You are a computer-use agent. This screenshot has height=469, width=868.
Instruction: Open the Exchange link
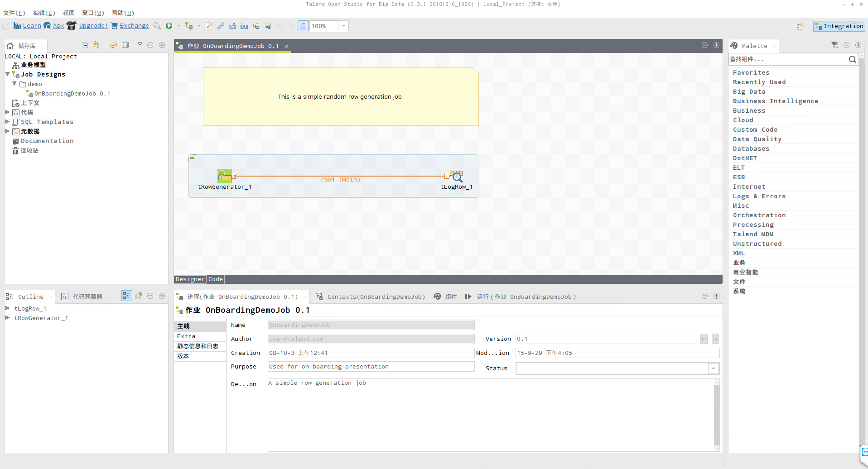(x=134, y=26)
